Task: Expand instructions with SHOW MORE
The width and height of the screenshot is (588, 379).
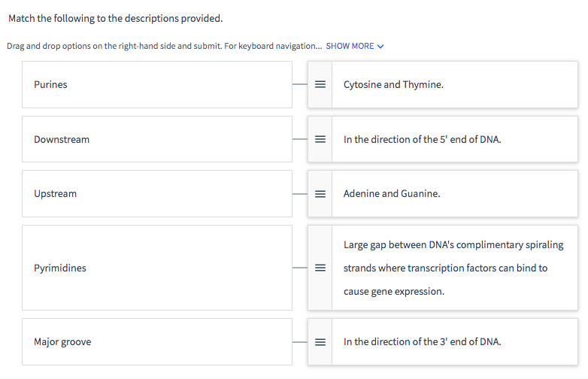Action: pos(350,46)
